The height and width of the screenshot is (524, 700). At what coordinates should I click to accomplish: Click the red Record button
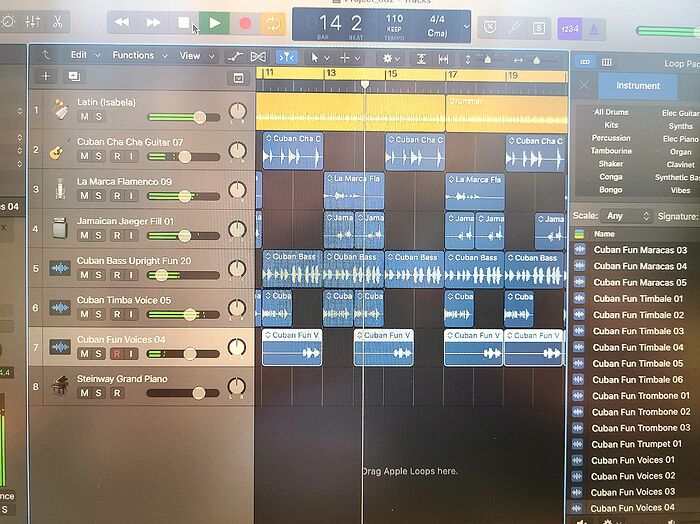(245, 23)
